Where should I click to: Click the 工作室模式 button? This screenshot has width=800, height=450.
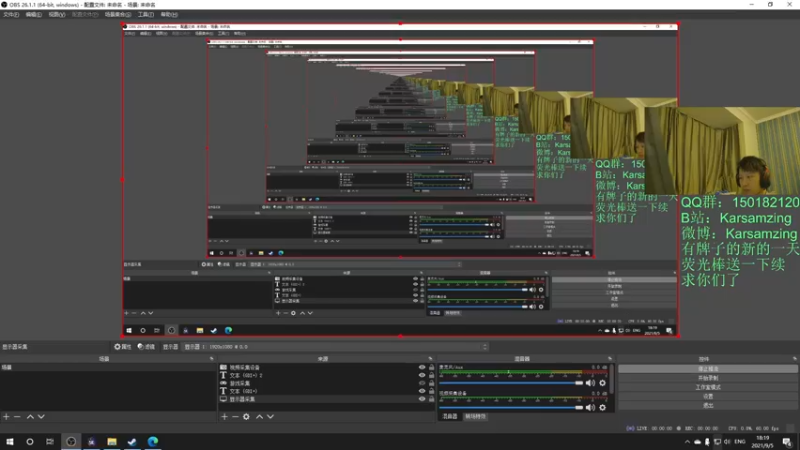pyautogui.click(x=708, y=387)
